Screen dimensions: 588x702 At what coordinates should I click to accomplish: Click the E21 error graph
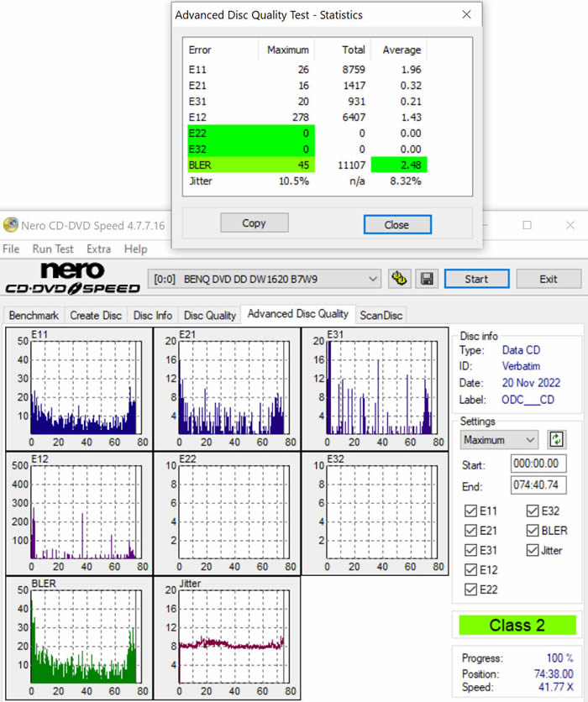[x=227, y=389]
